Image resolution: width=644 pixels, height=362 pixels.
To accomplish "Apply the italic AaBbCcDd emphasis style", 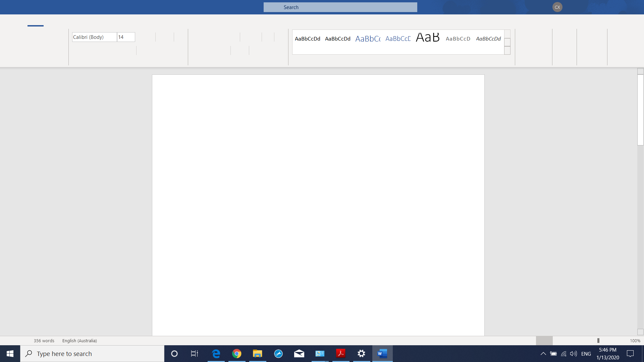I will pyautogui.click(x=488, y=39).
